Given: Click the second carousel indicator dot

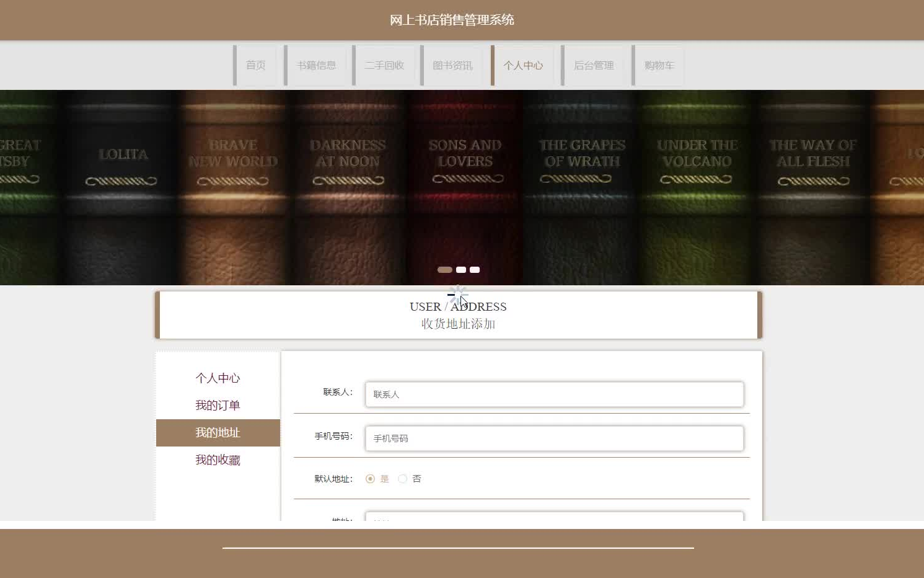Looking at the screenshot, I should click(460, 270).
